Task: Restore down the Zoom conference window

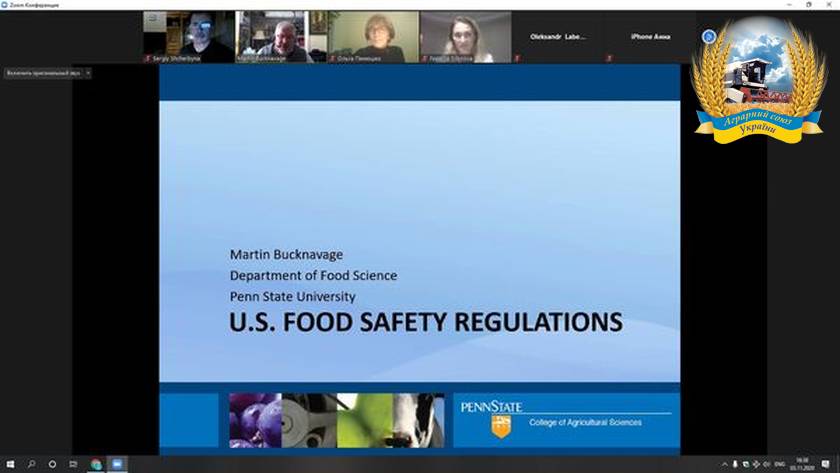Action: click(x=809, y=5)
